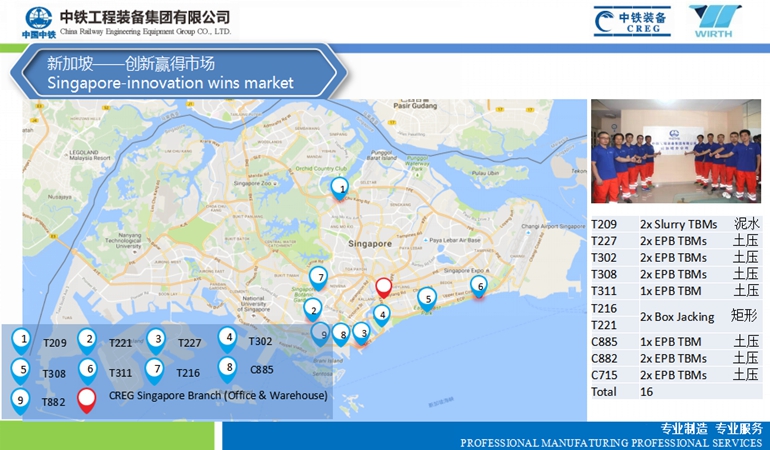Screen dimensions: 770x450
Task: Click the 'Singapore' city label on the map
Action: (x=370, y=244)
